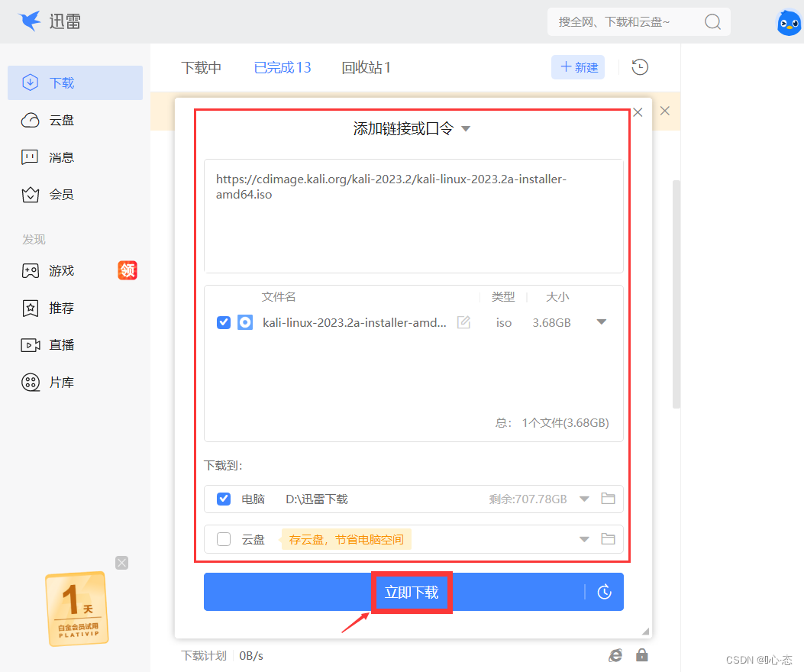The height and width of the screenshot is (672, 804).
Task: Open the 下载 sidebar section
Action: 75,82
